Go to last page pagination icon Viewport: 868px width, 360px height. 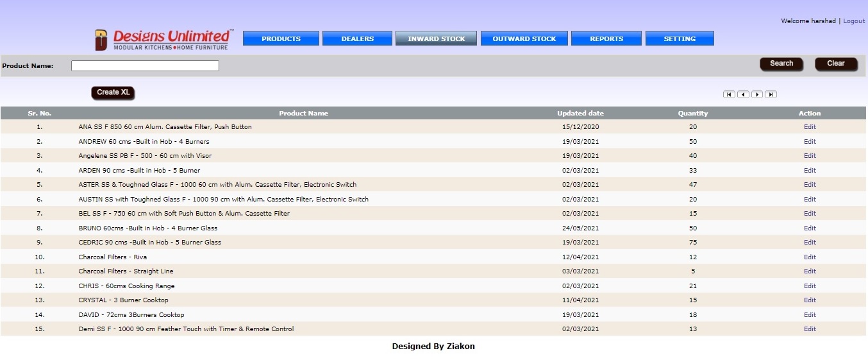tap(771, 94)
